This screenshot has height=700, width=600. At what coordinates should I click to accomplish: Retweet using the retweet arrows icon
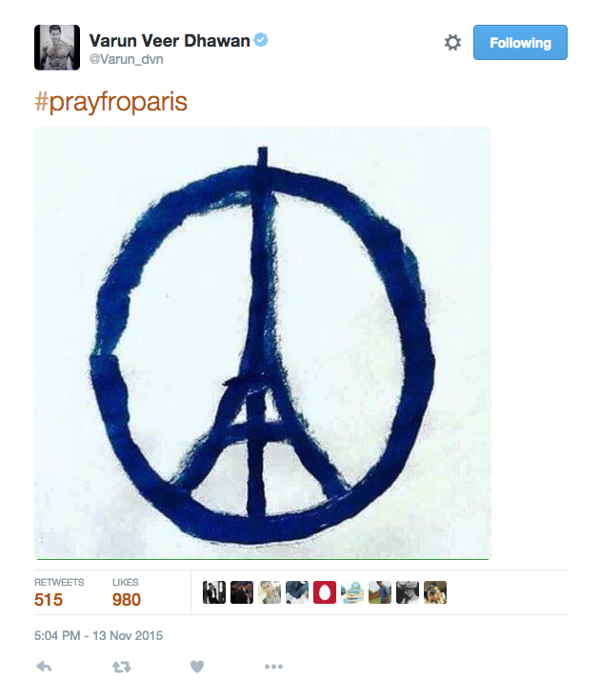click(x=122, y=667)
